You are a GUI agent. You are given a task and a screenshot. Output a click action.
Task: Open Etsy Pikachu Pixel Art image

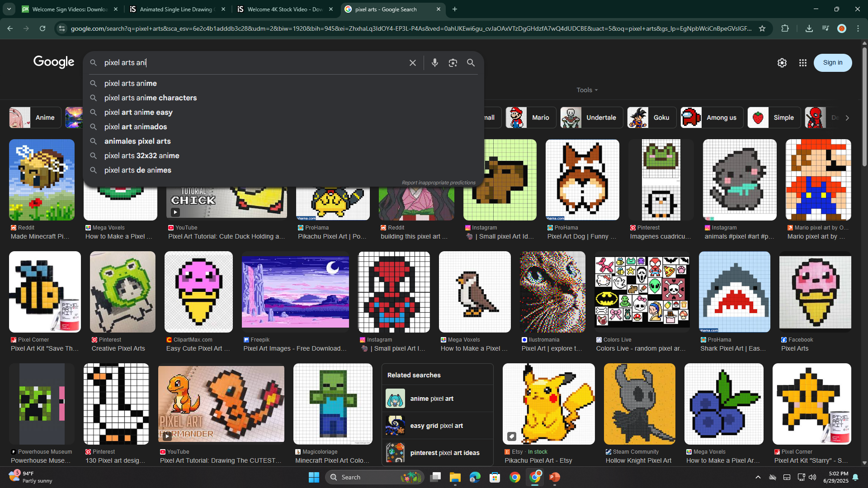[548, 404]
